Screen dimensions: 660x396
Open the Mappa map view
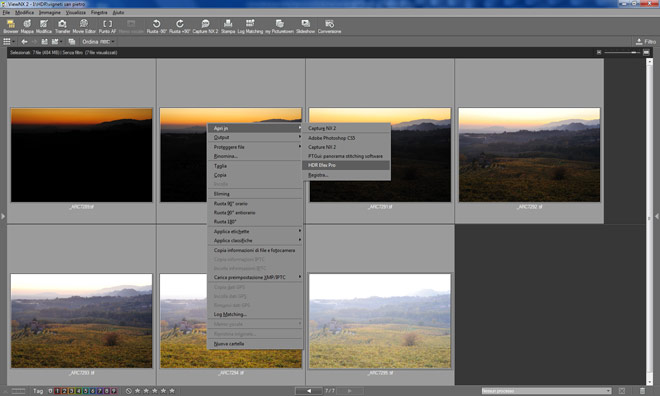click(27, 26)
